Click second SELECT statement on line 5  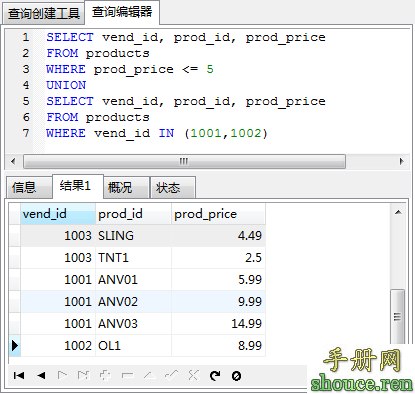tap(186, 101)
